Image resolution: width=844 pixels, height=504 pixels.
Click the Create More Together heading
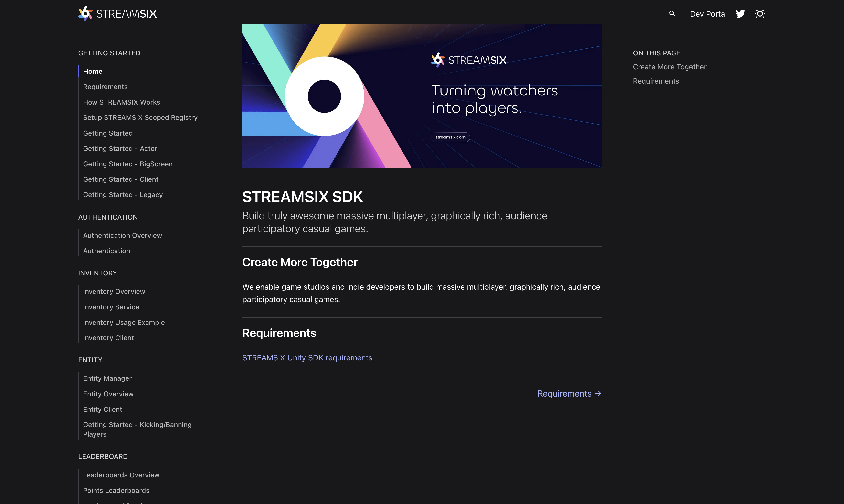pyautogui.click(x=300, y=262)
